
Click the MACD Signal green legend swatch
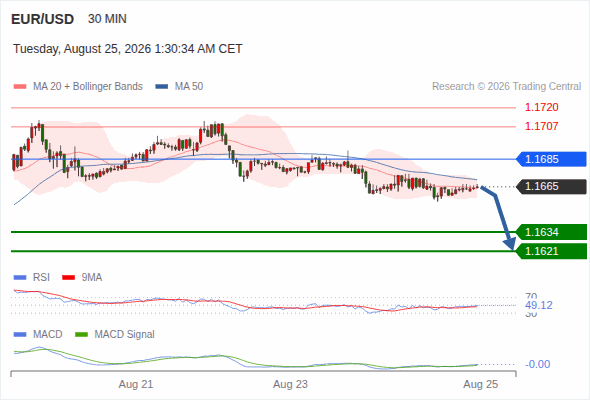82,335
